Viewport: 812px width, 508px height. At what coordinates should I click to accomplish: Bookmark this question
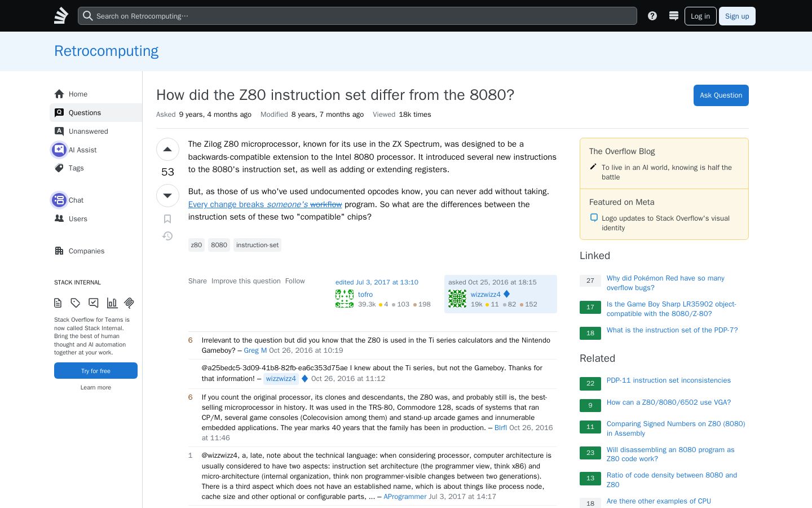click(167, 219)
